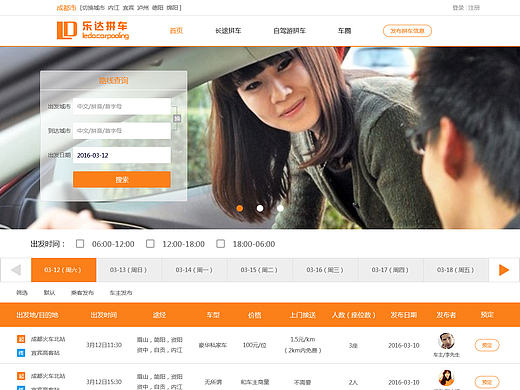Click the 100元/位 price cell
Viewport: 520px width, 390px height.
click(255, 345)
